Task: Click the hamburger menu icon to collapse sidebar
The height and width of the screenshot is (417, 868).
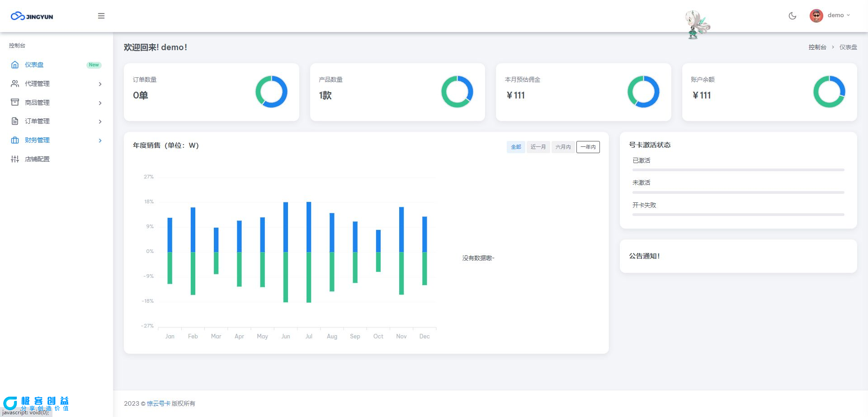Action: [101, 16]
